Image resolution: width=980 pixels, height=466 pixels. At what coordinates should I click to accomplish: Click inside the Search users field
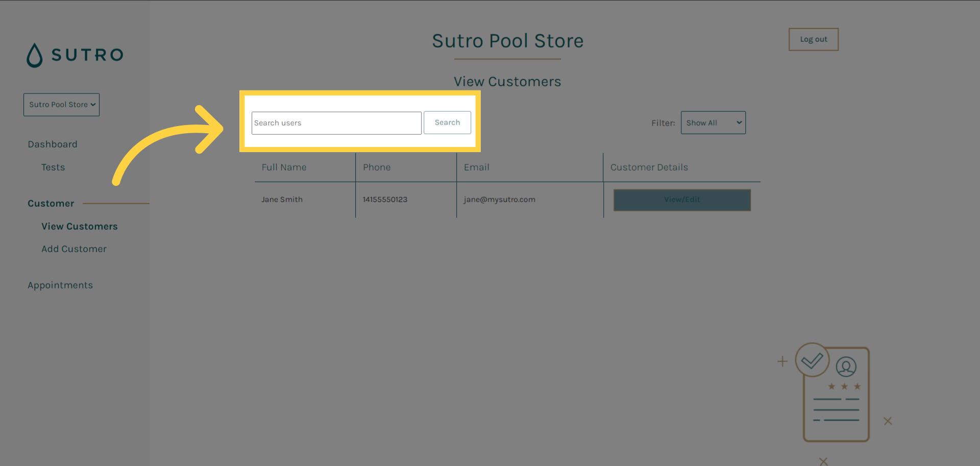(336, 123)
